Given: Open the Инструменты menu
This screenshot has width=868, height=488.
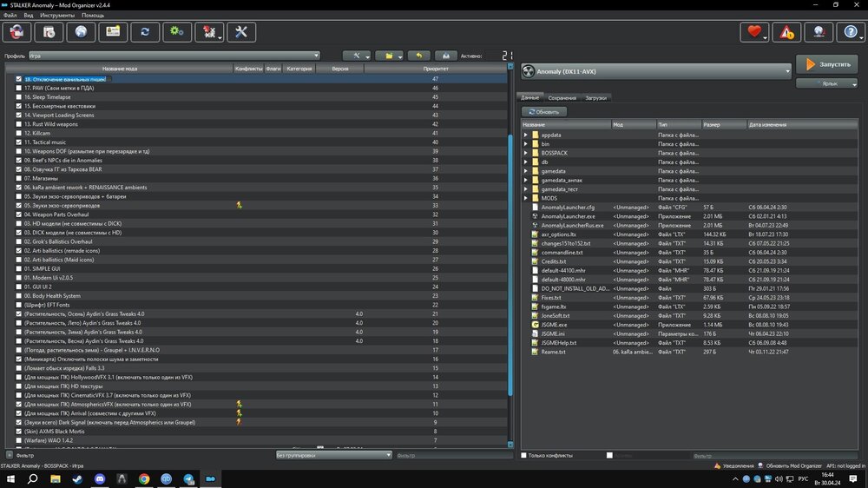Looking at the screenshot, I should coord(57,16).
